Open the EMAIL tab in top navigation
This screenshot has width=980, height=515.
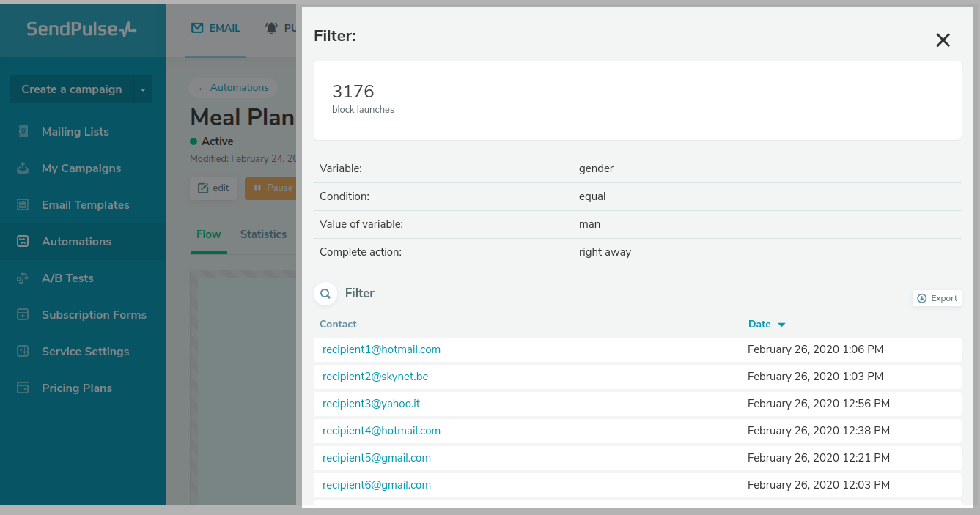(216, 28)
